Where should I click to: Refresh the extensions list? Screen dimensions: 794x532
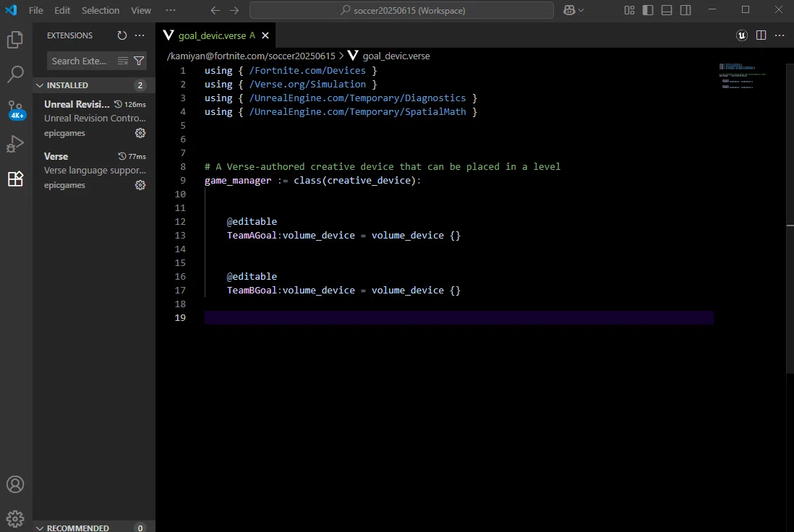click(x=122, y=35)
